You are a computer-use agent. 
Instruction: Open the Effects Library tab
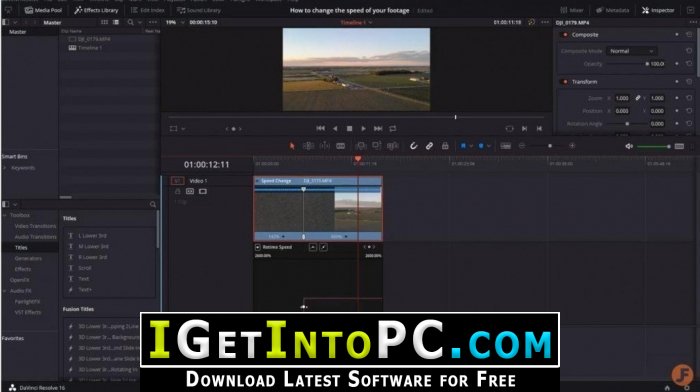point(96,10)
